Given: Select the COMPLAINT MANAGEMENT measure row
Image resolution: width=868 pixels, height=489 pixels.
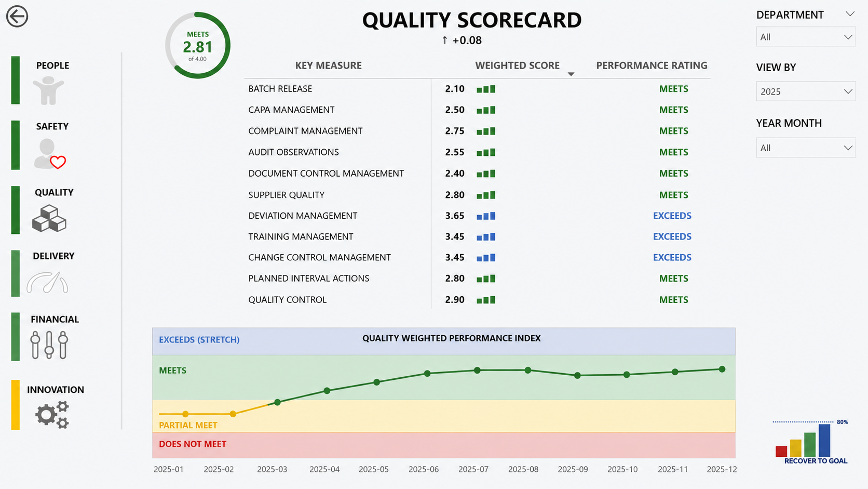Looking at the screenshot, I should [x=477, y=131].
